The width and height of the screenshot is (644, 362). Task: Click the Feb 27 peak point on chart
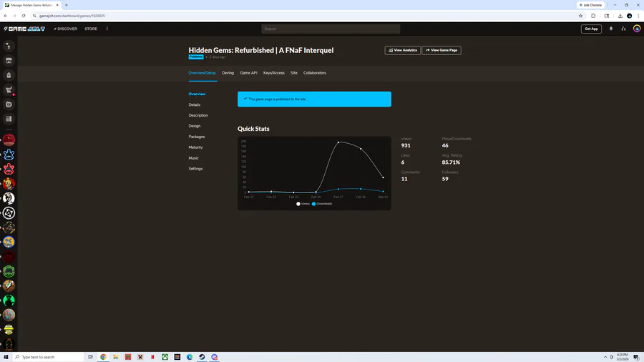pyautogui.click(x=338, y=142)
